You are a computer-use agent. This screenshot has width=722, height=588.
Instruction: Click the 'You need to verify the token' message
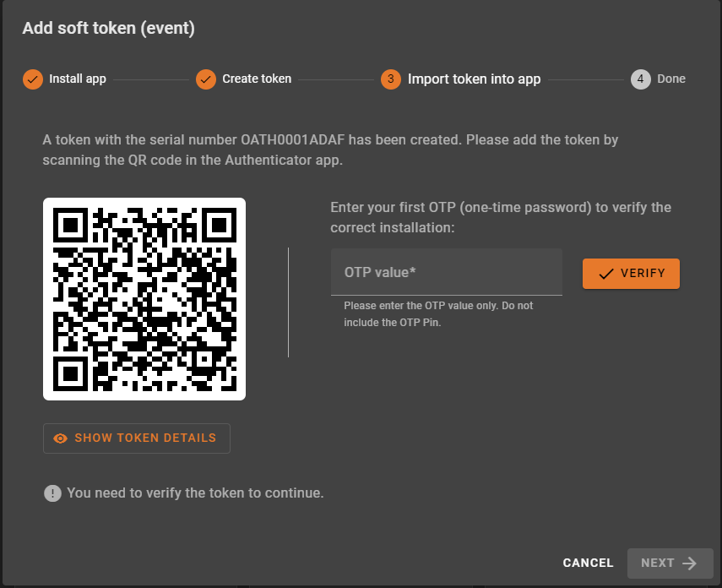[195, 493]
